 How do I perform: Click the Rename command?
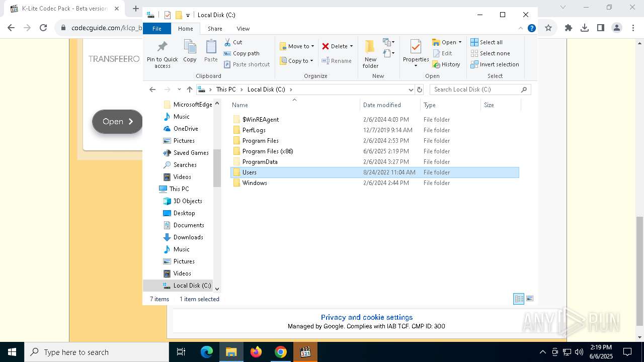tap(337, 61)
